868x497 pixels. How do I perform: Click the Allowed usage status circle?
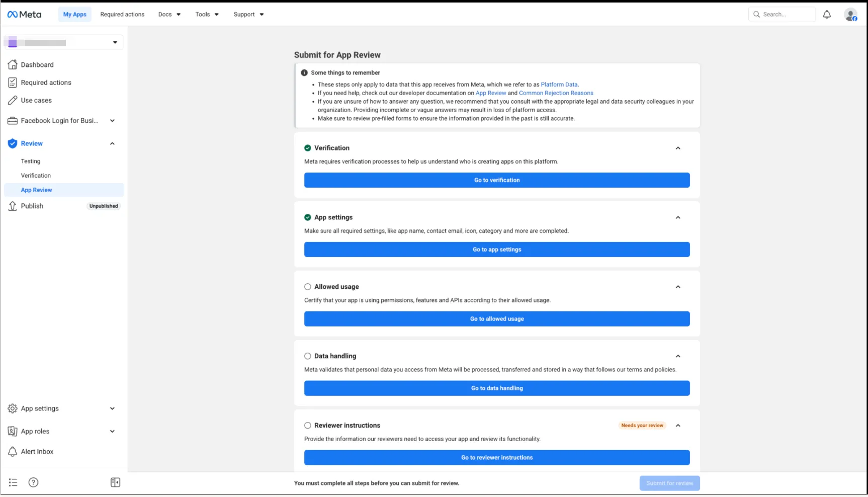(308, 287)
